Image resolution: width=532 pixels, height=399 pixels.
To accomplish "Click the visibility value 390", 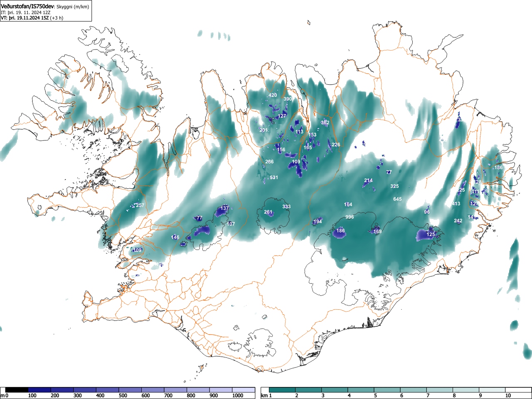I will 288,99.
